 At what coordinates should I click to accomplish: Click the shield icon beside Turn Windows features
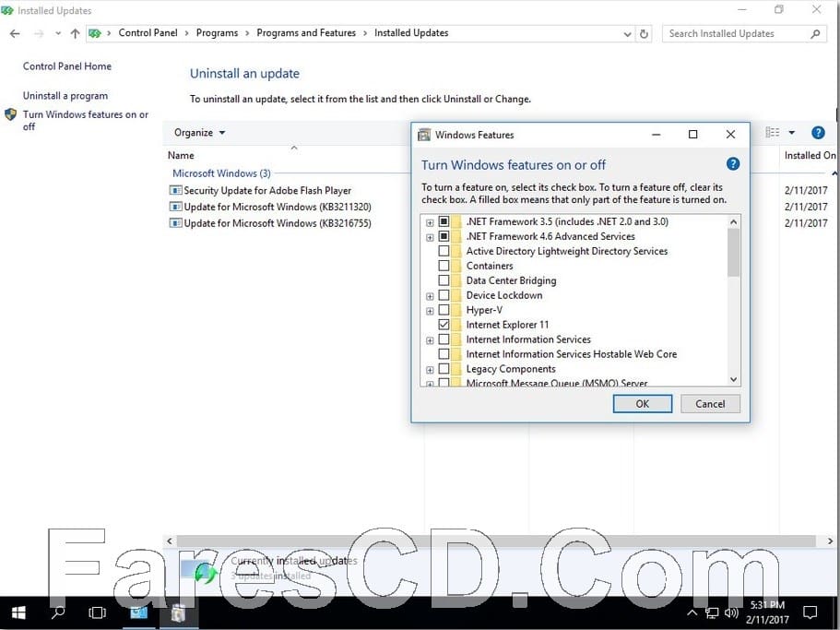coord(11,114)
